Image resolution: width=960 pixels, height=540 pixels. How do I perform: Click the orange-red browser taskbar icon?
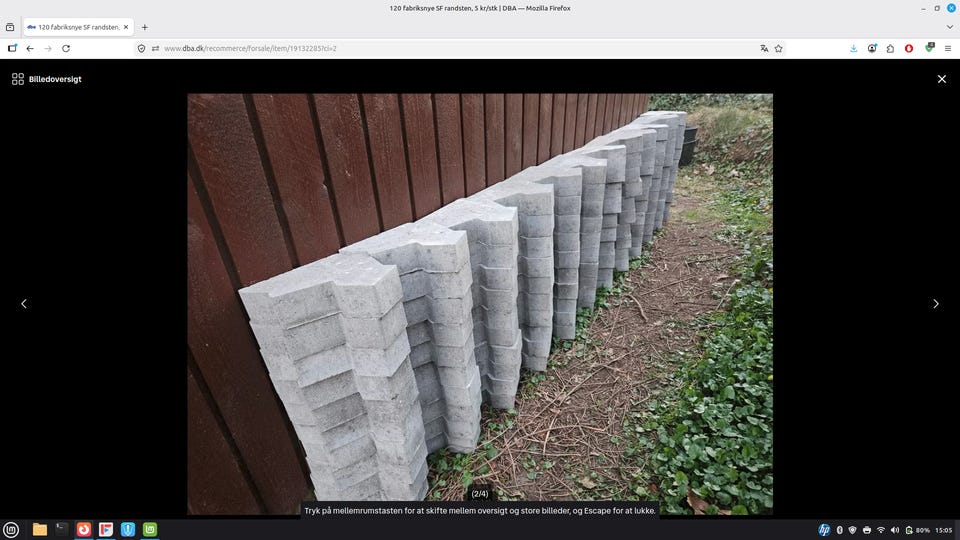pos(84,530)
